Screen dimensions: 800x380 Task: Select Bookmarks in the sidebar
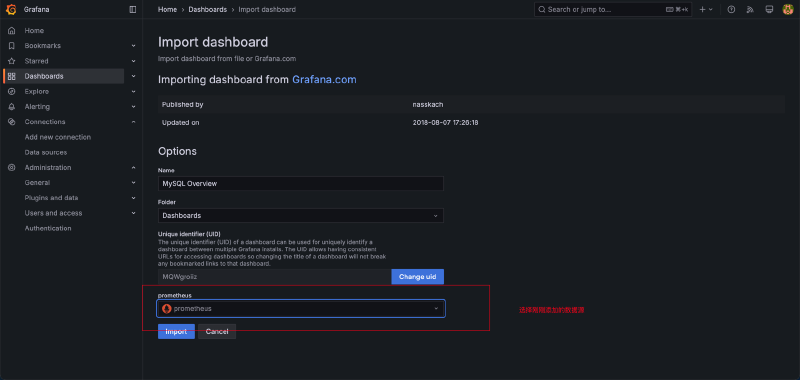(x=42, y=46)
